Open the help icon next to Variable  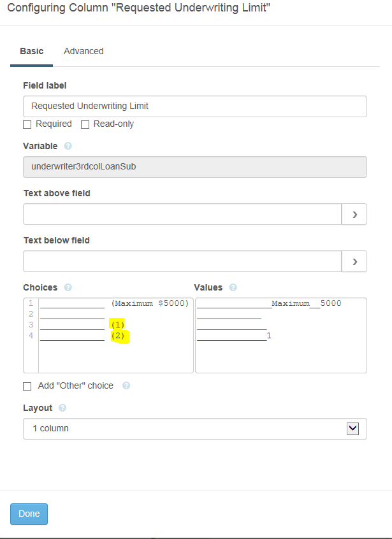coord(68,146)
